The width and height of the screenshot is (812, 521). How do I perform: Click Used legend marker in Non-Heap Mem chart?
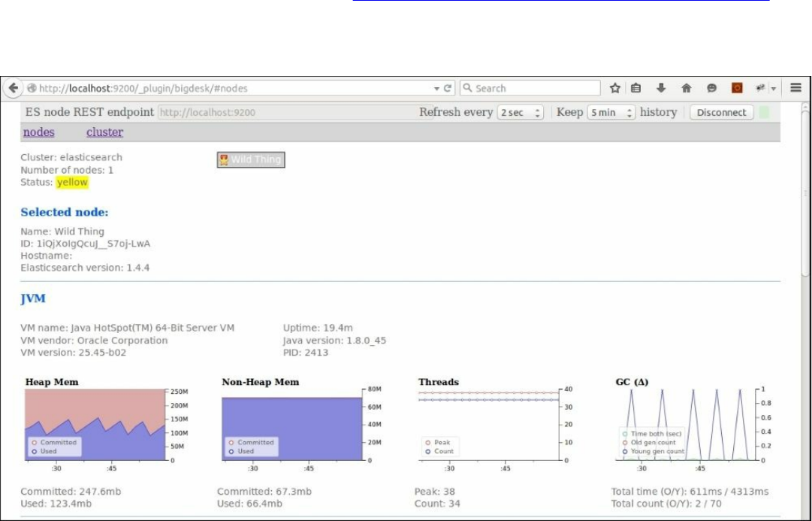coord(231,452)
